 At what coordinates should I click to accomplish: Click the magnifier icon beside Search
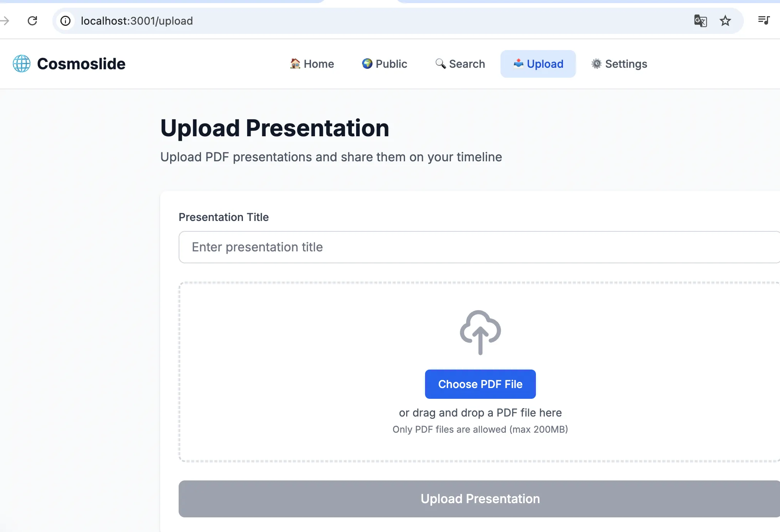tap(440, 64)
